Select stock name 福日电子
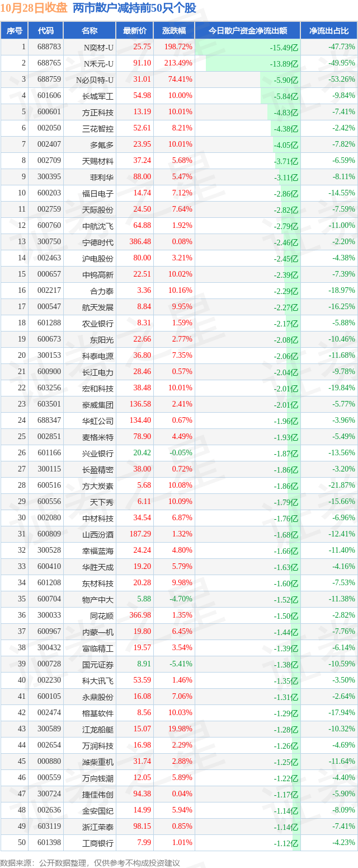 [x=98, y=193]
